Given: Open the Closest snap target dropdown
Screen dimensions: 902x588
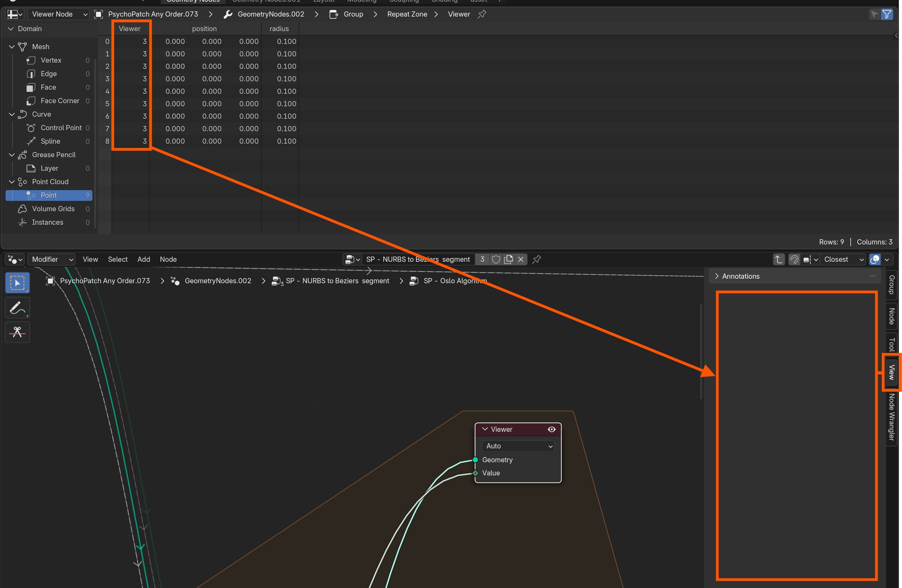Looking at the screenshot, I should (x=843, y=259).
